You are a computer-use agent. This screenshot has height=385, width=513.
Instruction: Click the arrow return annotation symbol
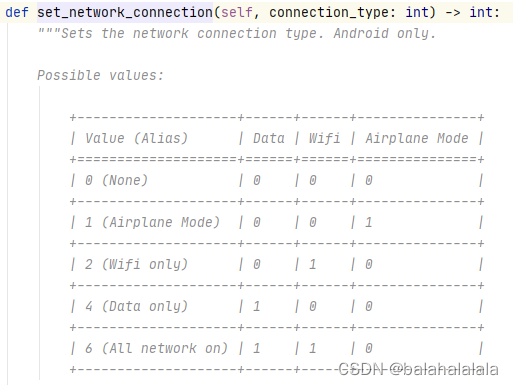click(453, 13)
